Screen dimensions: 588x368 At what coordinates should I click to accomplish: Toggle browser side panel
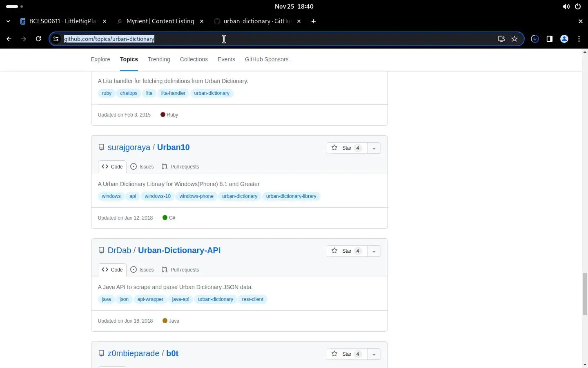pyautogui.click(x=550, y=39)
